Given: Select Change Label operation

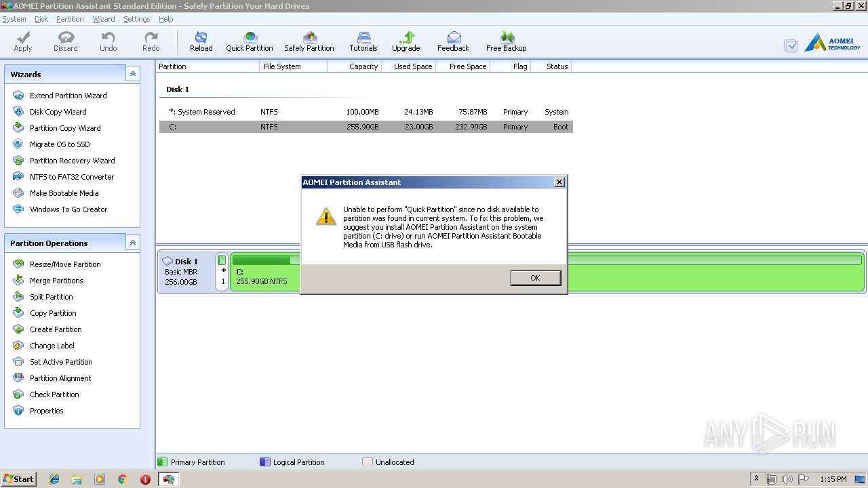Looking at the screenshot, I should coord(52,346).
